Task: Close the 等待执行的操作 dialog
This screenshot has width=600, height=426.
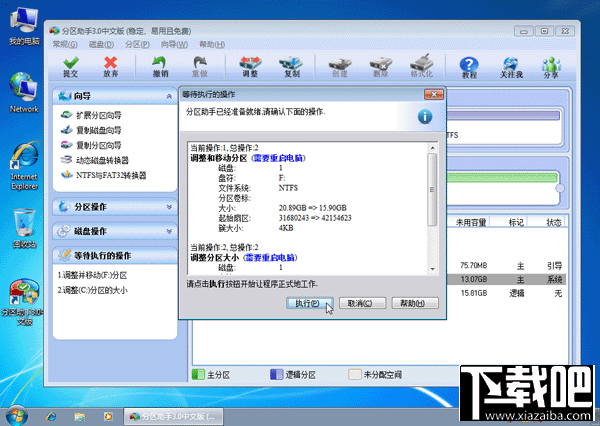Action: [434, 94]
